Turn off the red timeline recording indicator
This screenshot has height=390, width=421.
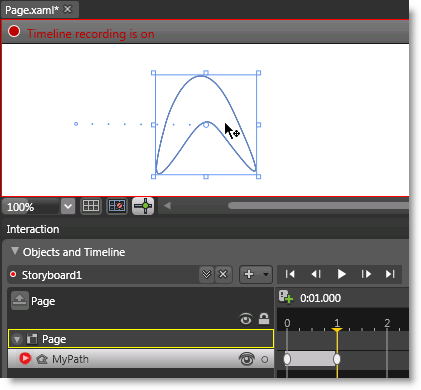[x=14, y=32]
